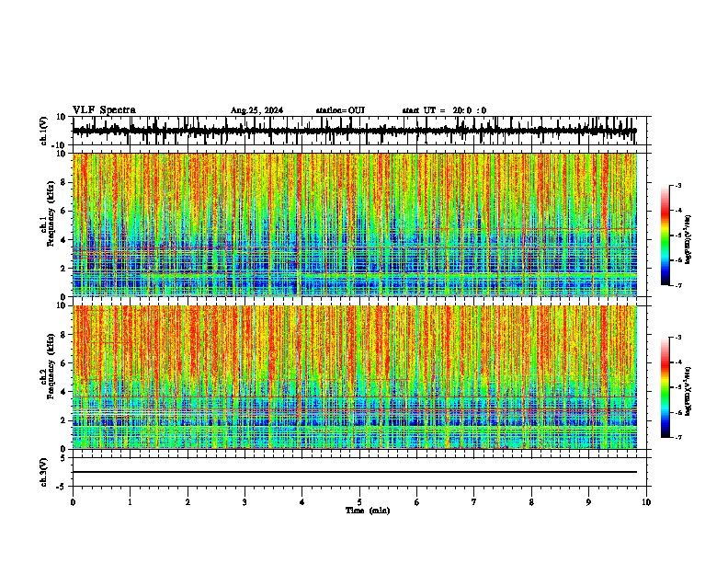
Task: Click the ch.2 color bar log(PSD) label
Action: point(688,391)
